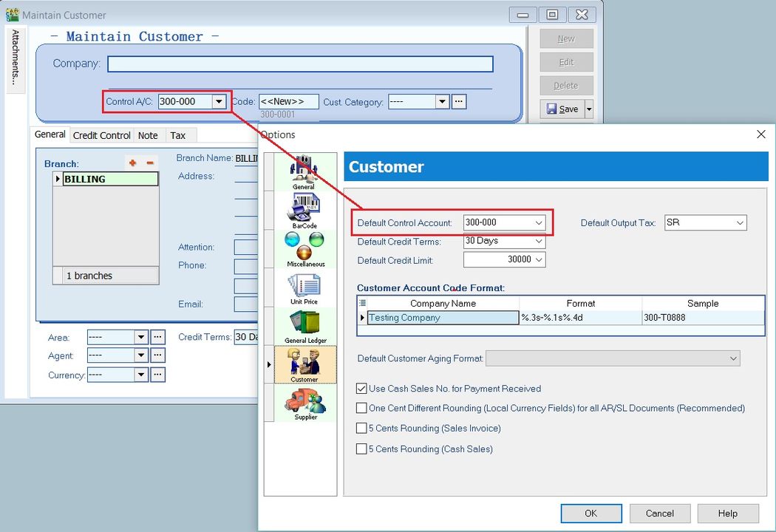
Task: Confirm options by clicking OK
Action: coord(590,513)
